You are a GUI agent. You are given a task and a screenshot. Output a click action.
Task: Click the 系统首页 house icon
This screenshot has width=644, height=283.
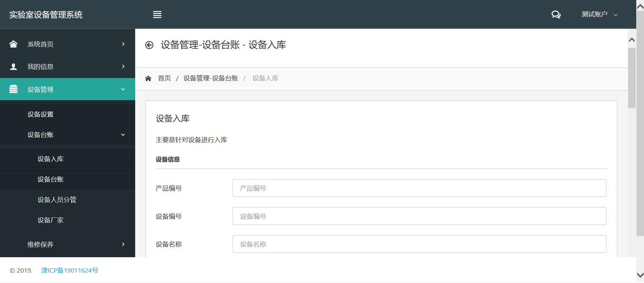(x=13, y=44)
